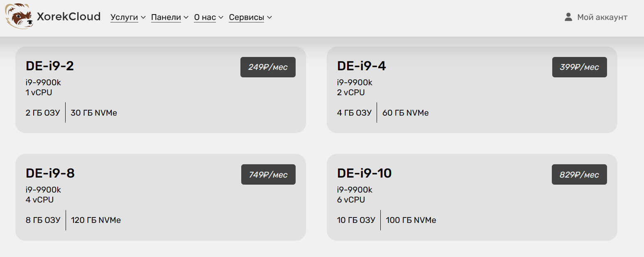Screen dimensions: 644x257
Task: Expand the Услуги dropdown chevron
Action: point(143,17)
